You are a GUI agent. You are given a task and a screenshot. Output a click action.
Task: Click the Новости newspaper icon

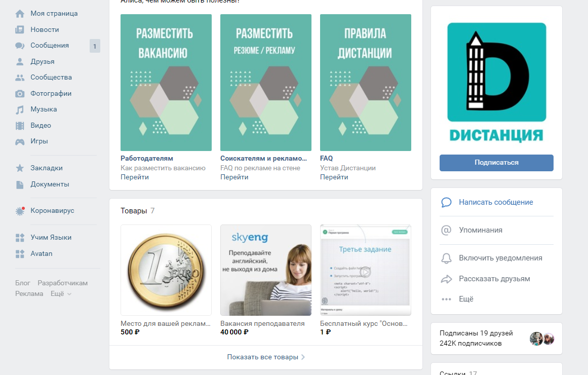pos(20,30)
